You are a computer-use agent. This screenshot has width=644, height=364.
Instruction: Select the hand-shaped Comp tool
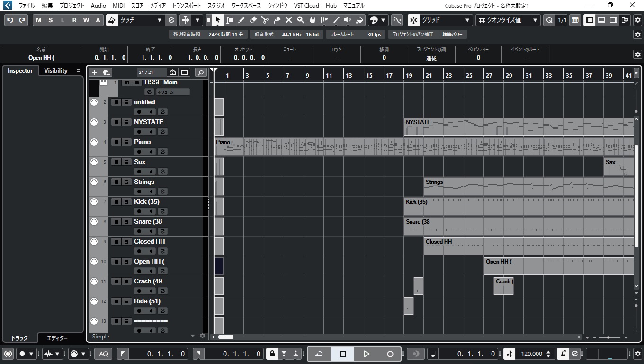coord(313,20)
